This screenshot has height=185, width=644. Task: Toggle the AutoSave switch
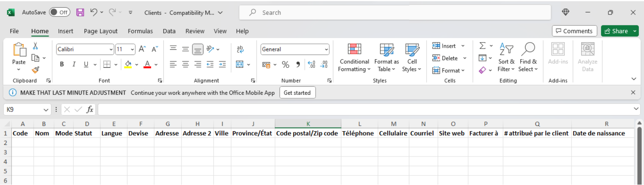pos(60,12)
